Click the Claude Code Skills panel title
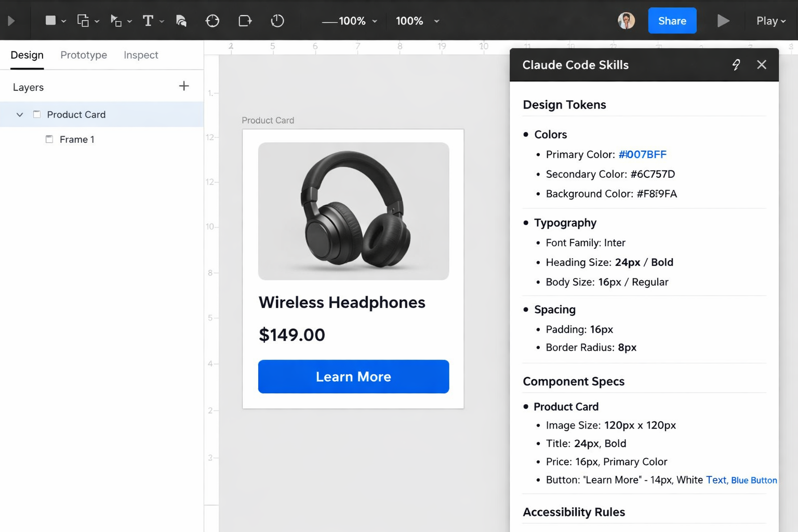Viewport: 798px width, 532px height. click(575, 65)
